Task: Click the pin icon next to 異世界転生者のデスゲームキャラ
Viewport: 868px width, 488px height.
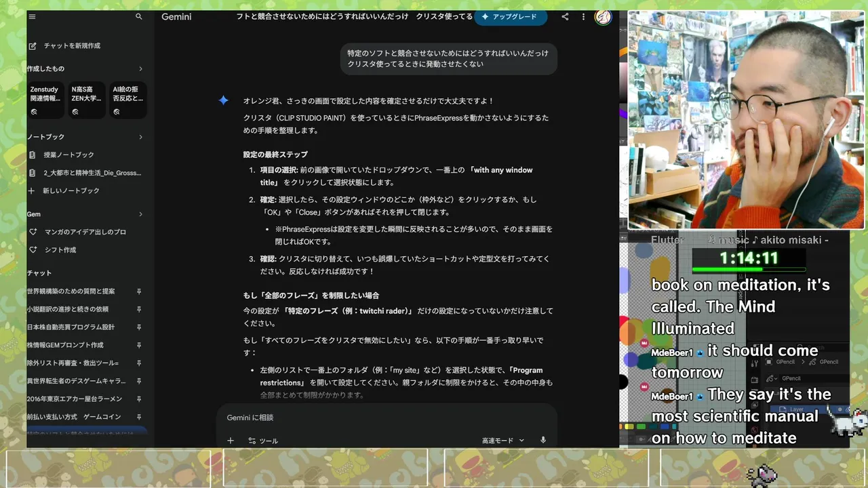Action: coord(139,381)
